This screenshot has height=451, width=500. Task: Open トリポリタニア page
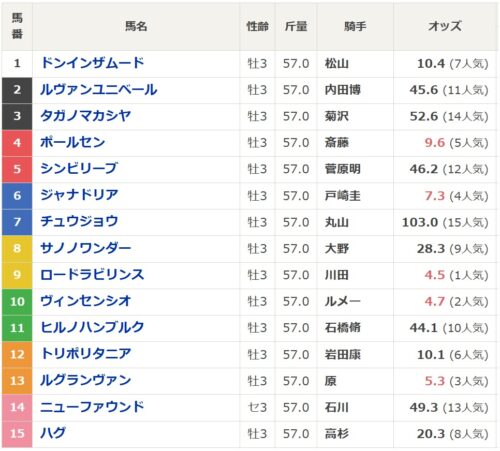[x=86, y=354]
